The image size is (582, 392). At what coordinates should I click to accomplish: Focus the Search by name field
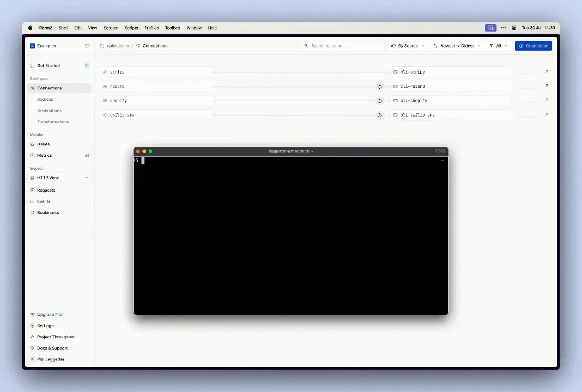342,46
